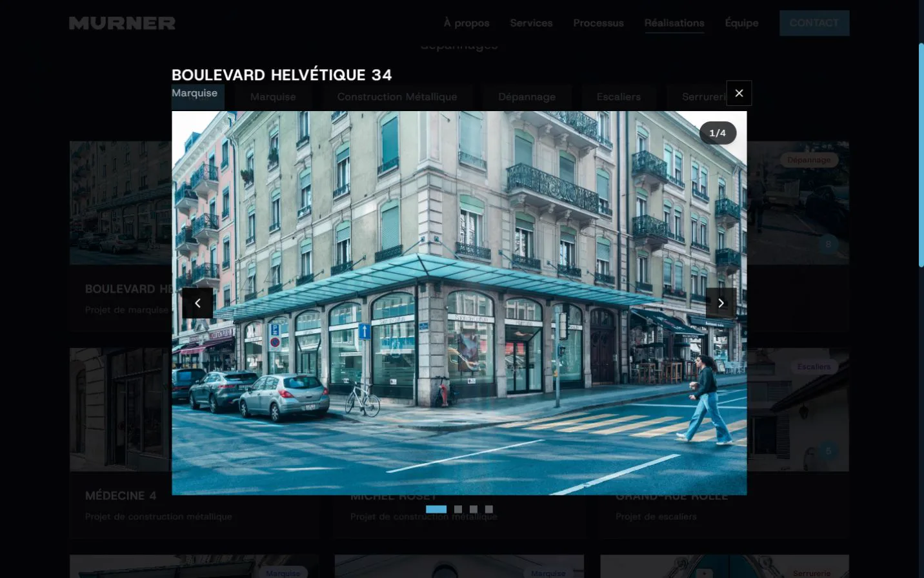Open the À propos menu item

[x=467, y=23]
